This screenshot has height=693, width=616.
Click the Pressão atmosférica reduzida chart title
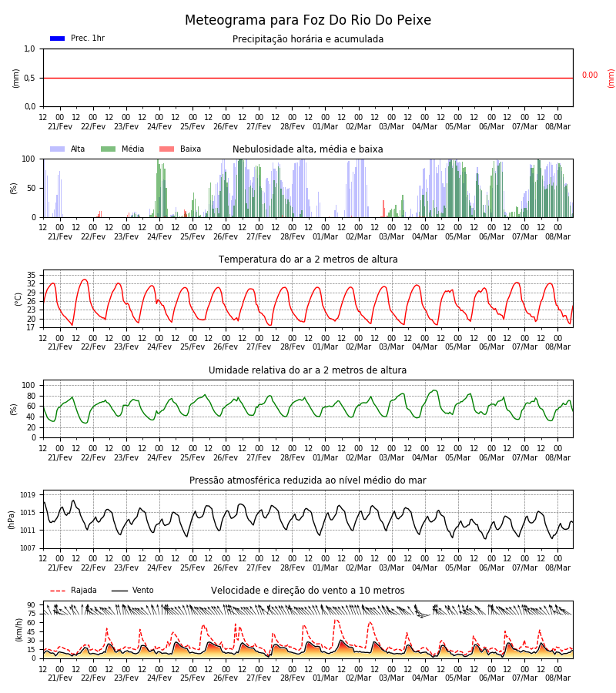tap(308, 480)
